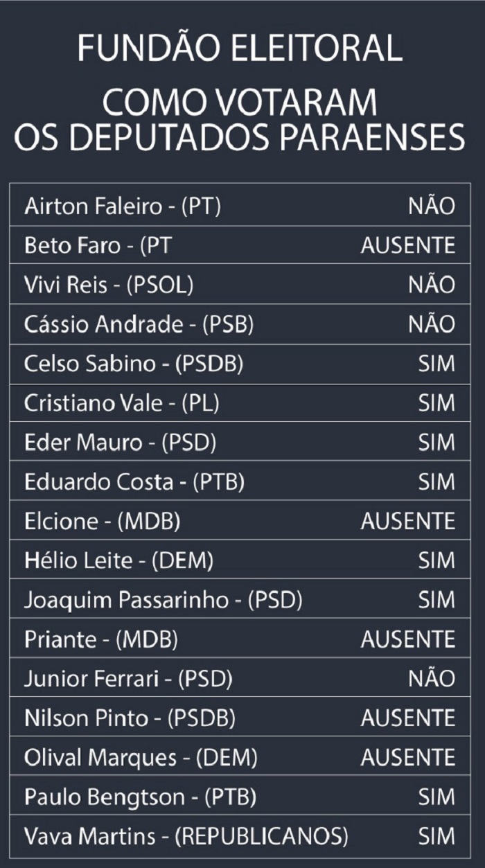The image size is (485, 868).
Task: Click the COMO VOTARAM OS DEPUTADOS PARAENSES heading
Action: click(239, 120)
